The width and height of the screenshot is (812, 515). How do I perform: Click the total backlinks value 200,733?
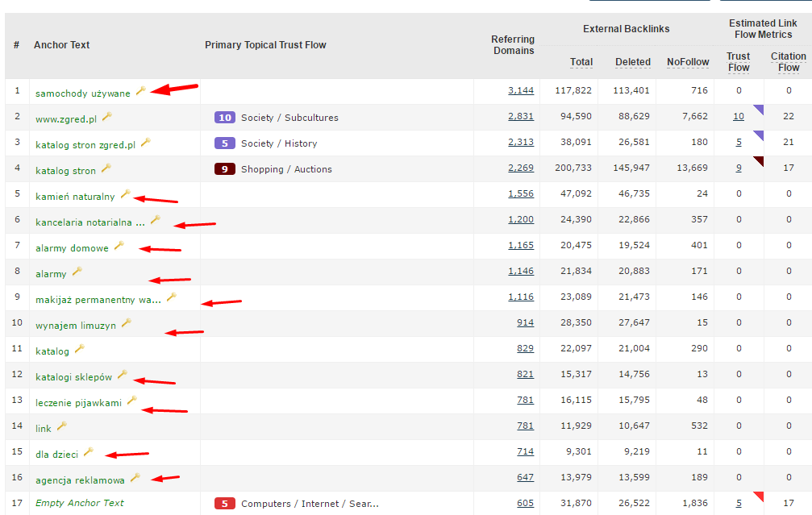pos(573,168)
